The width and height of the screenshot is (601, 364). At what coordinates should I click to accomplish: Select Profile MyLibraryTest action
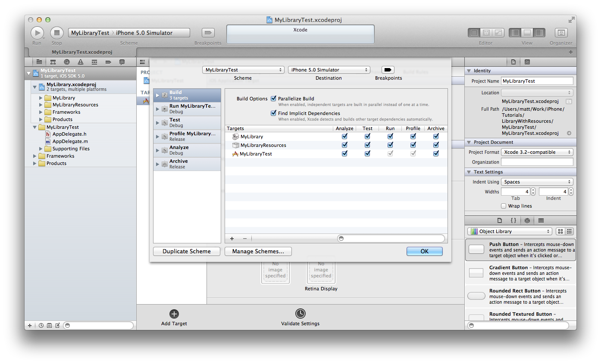click(187, 136)
